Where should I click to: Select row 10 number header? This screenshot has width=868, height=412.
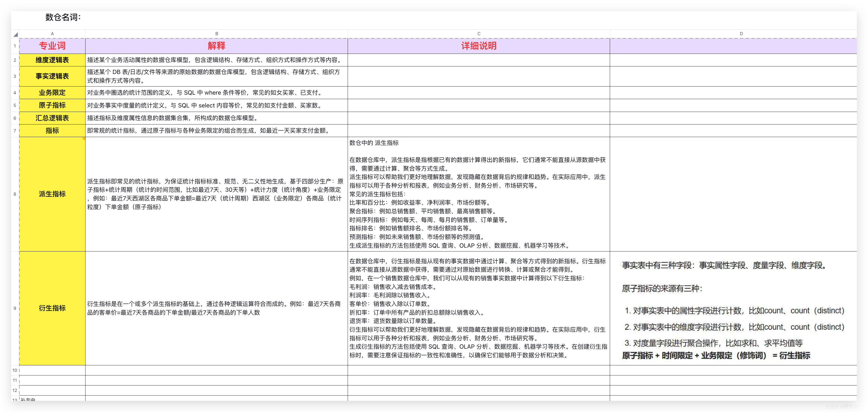point(15,370)
